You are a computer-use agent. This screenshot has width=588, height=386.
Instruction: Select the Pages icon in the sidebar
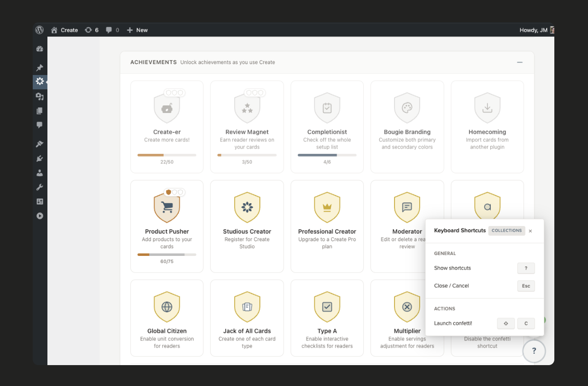pyautogui.click(x=40, y=110)
